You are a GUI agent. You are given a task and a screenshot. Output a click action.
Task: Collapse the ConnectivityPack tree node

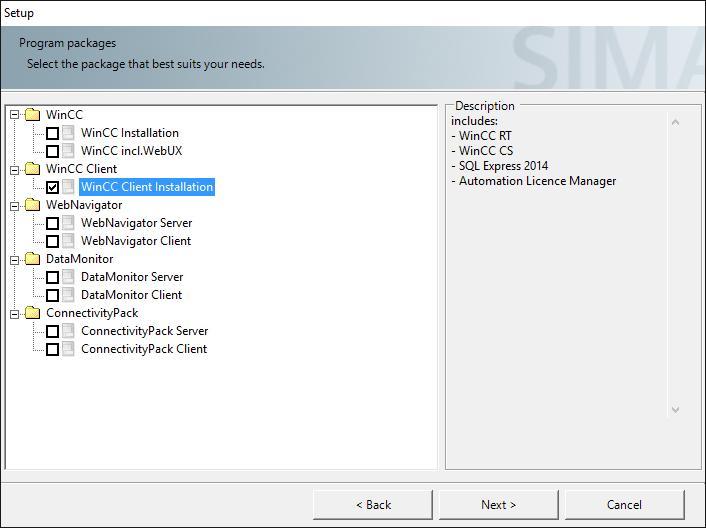click(14, 314)
